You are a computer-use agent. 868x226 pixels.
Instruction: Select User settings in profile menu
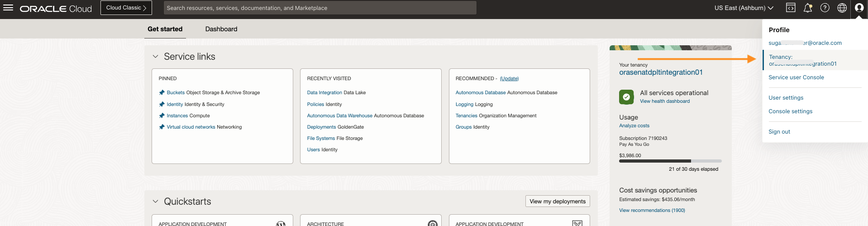click(x=786, y=98)
